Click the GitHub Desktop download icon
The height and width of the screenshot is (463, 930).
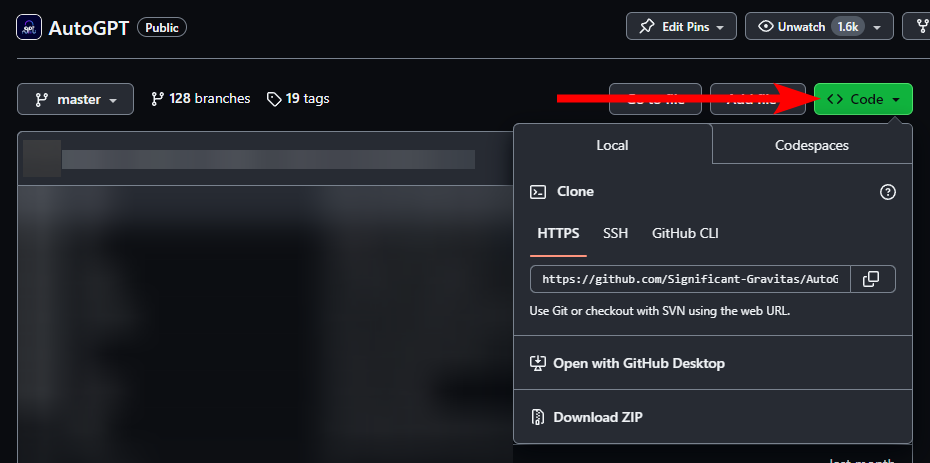[x=538, y=363]
